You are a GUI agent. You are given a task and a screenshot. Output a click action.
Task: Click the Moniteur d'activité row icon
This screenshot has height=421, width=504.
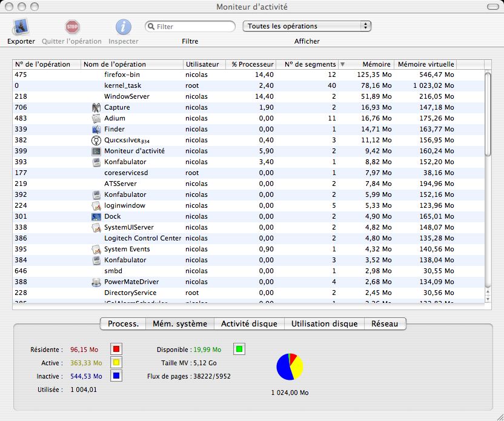click(96, 151)
